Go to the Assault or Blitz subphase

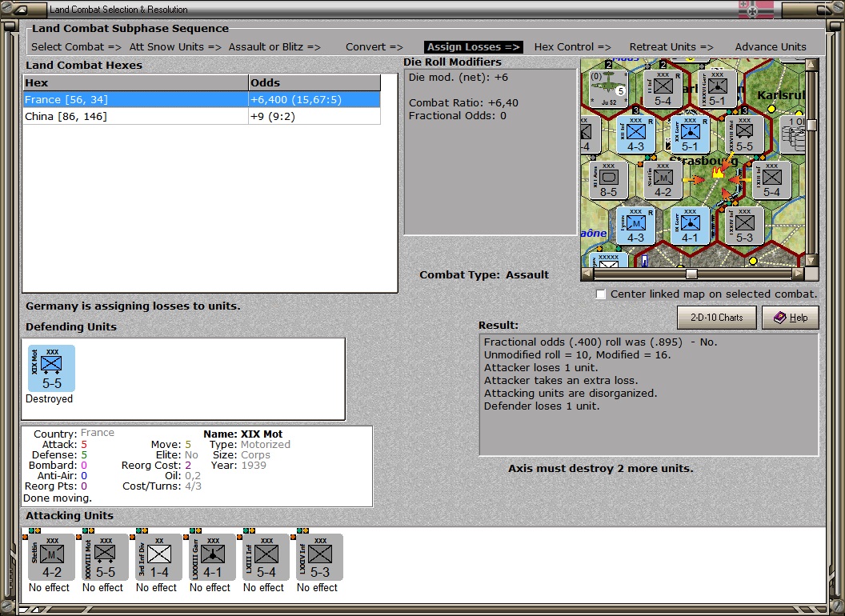(274, 47)
